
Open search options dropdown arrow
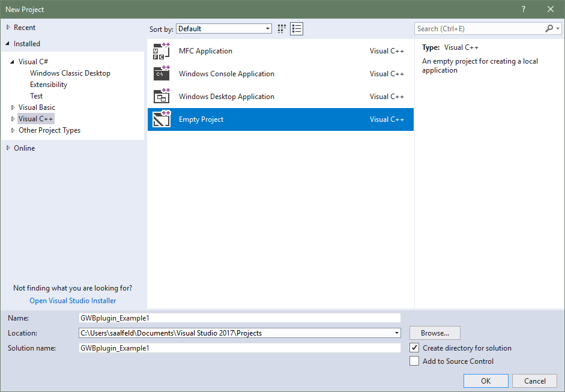558,28
